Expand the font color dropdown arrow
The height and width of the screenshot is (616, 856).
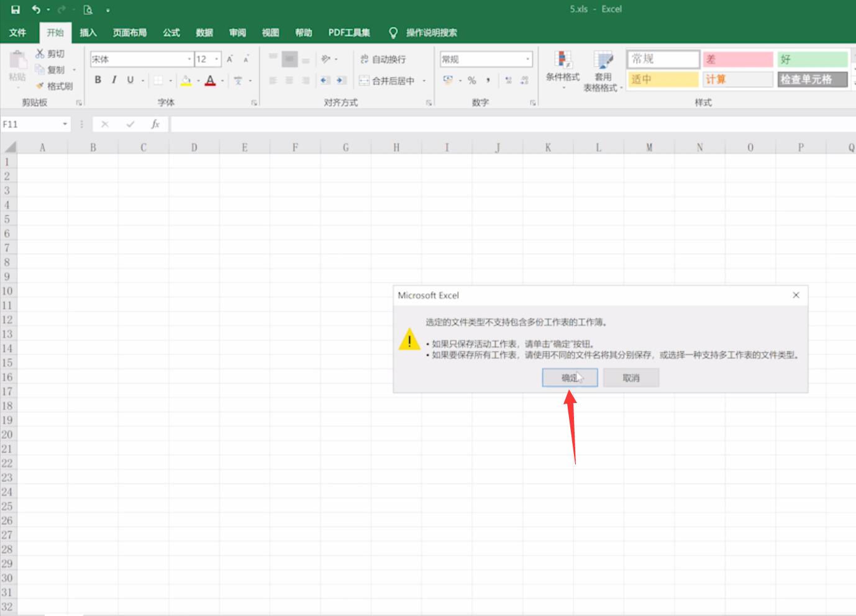(222, 81)
